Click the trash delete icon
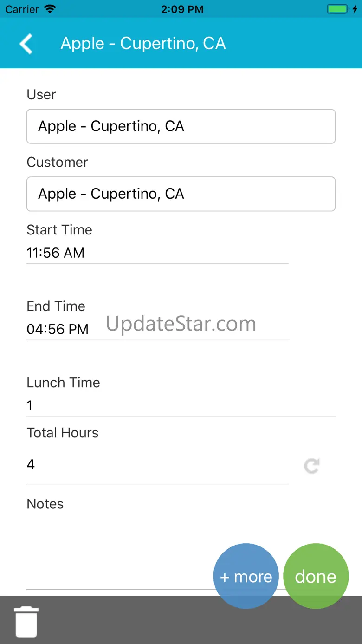The height and width of the screenshot is (644, 362). (x=26, y=621)
